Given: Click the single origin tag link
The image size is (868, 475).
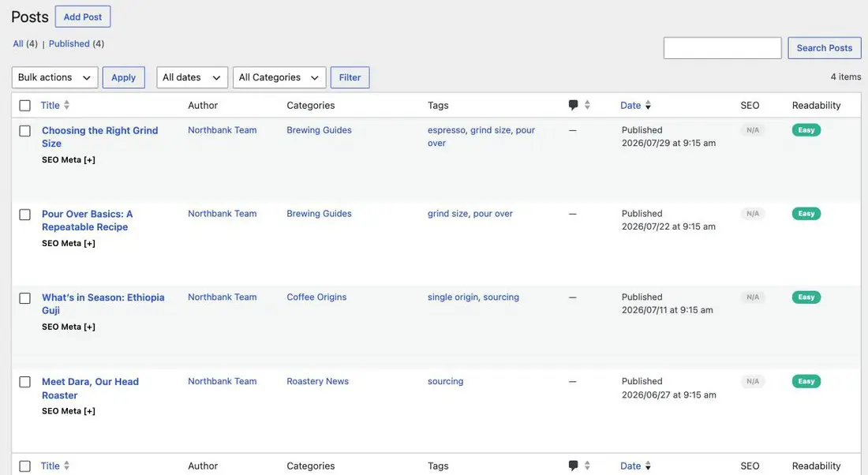Looking at the screenshot, I should tap(453, 297).
